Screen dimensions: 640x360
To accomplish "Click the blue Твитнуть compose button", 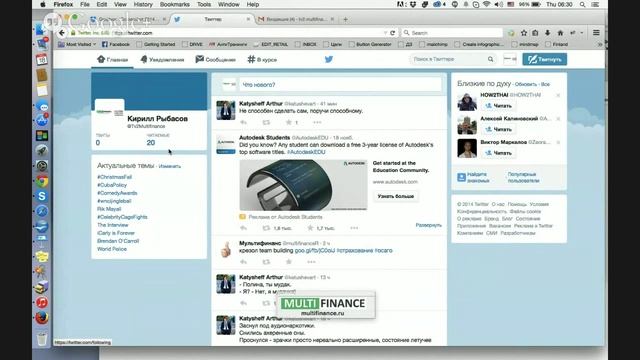I will pos(544,59).
